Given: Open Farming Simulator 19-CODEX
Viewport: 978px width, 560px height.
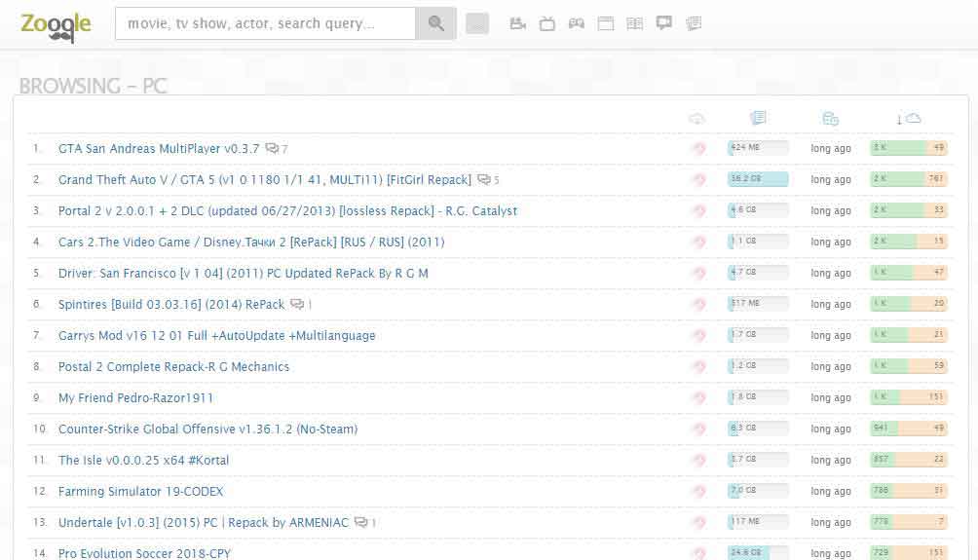Looking at the screenshot, I should click(140, 492).
